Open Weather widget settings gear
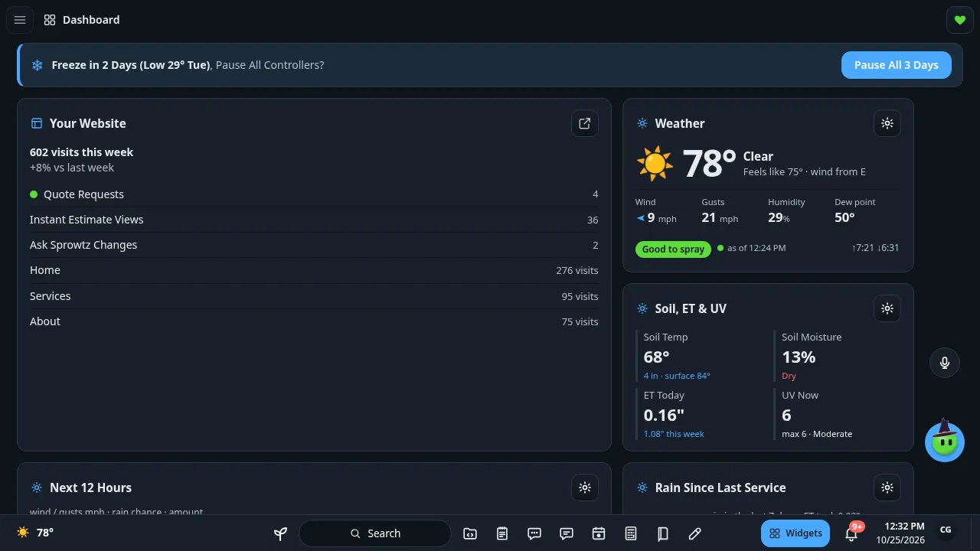The image size is (980, 551). tap(887, 123)
